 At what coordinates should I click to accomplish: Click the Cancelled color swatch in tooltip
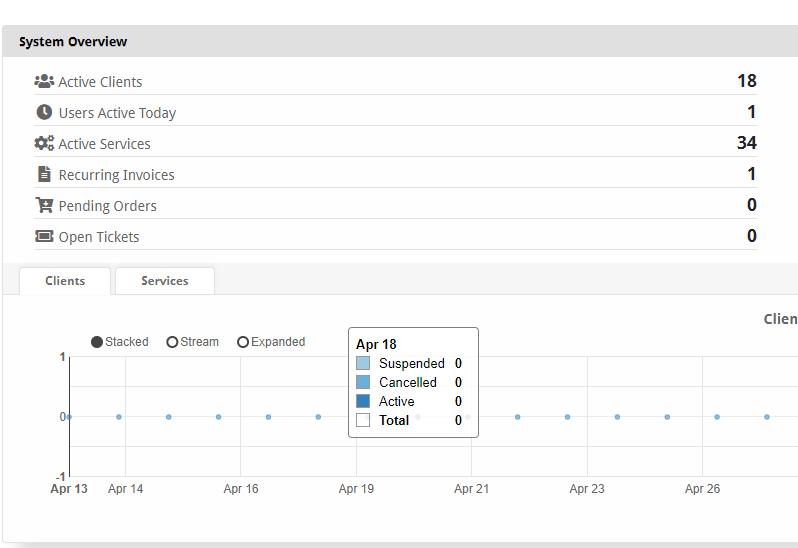click(363, 382)
